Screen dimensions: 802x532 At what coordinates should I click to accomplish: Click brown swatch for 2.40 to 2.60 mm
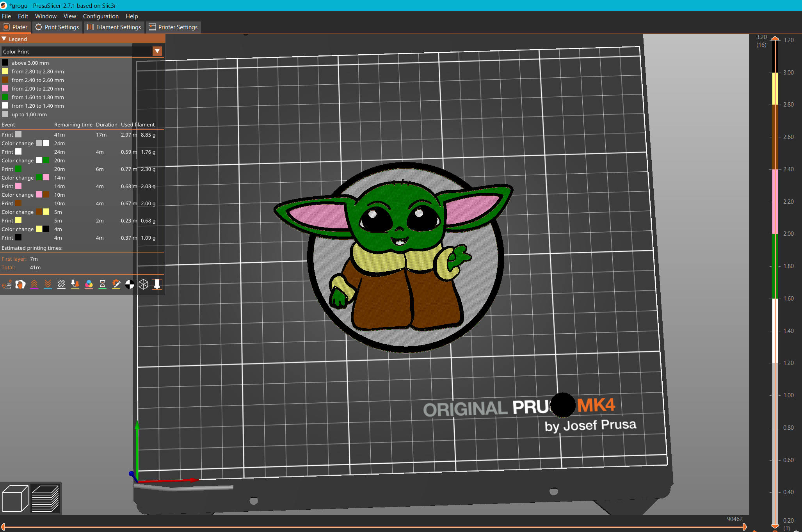5,80
